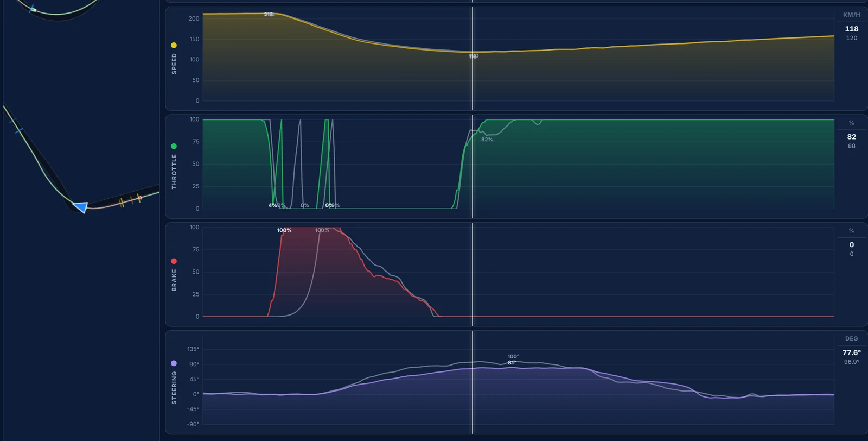Click the KM/H unit label

(x=851, y=15)
